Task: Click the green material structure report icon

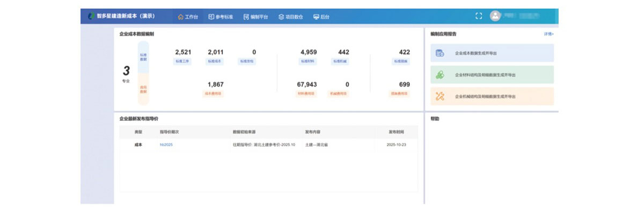Action: coord(440,75)
